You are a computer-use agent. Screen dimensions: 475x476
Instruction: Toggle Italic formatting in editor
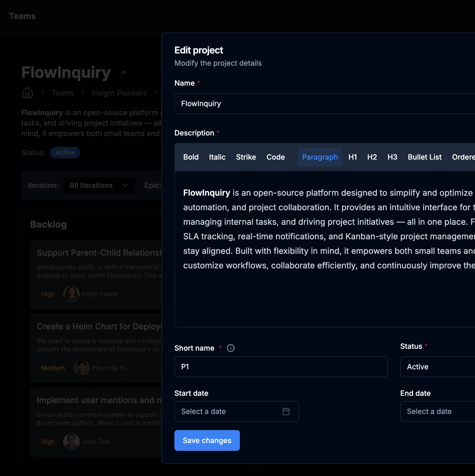click(217, 157)
